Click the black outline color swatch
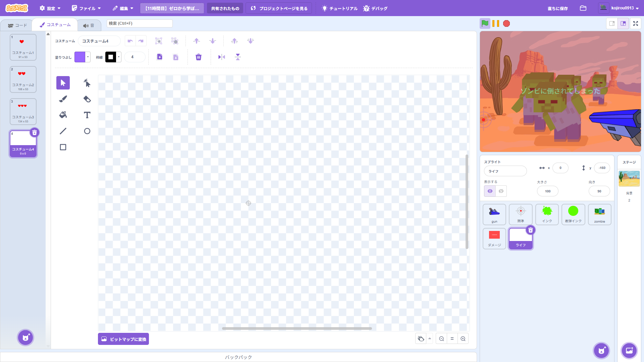644x362 pixels. pos(111,57)
